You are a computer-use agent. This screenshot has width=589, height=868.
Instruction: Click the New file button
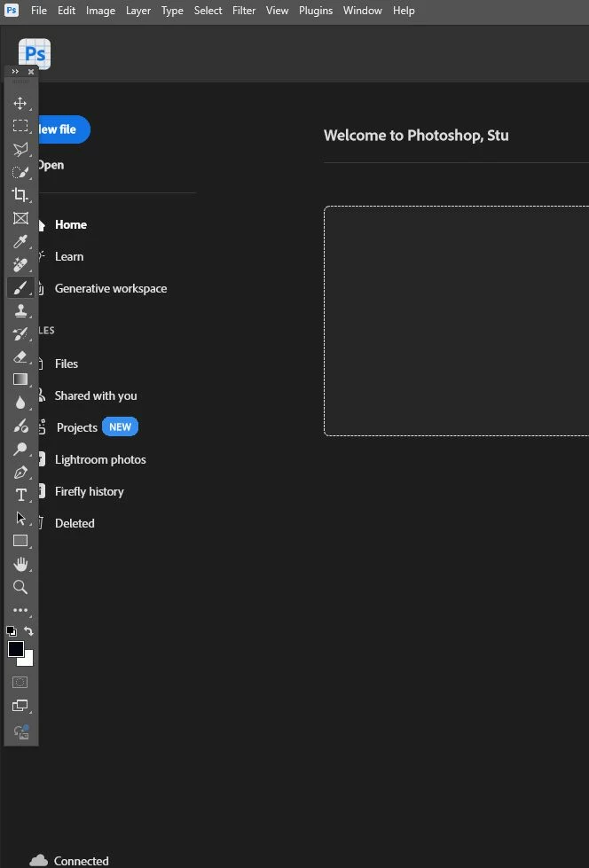click(63, 129)
